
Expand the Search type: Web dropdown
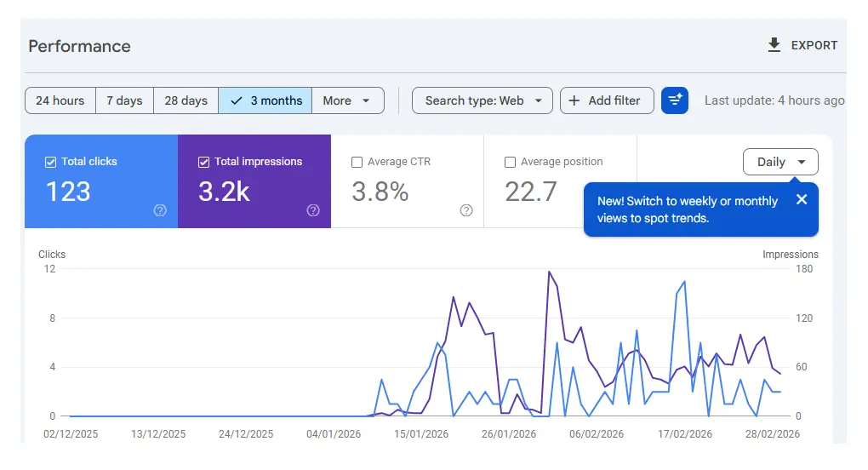[x=483, y=100]
